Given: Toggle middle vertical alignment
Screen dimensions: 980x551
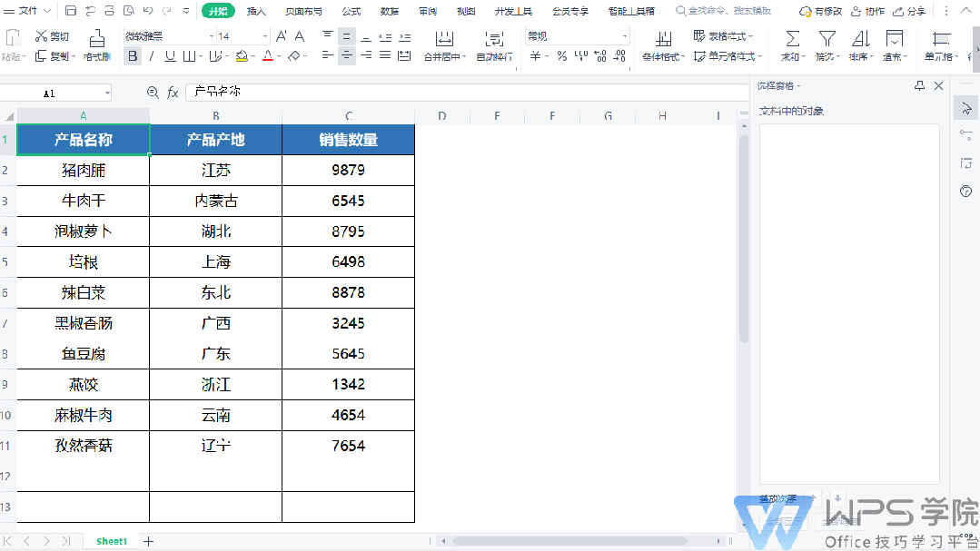Looking at the screenshot, I should coord(346,36).
